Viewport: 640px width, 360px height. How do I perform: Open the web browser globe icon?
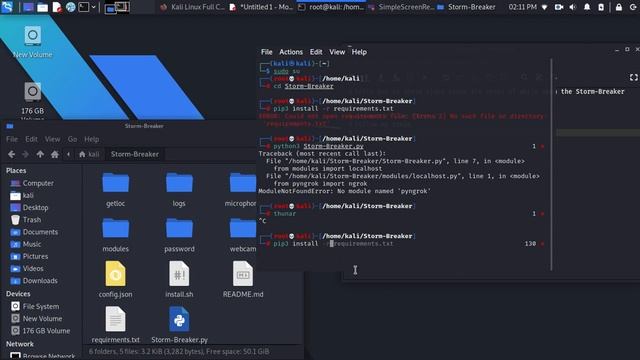[71, 7]
